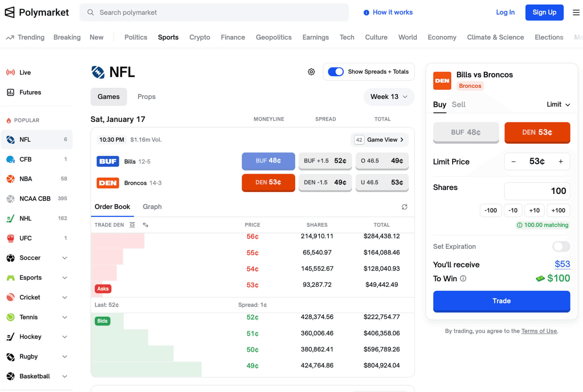Click the Sign Up button
The height and width of the screenshot is (392, 583).
click(544, 12)
